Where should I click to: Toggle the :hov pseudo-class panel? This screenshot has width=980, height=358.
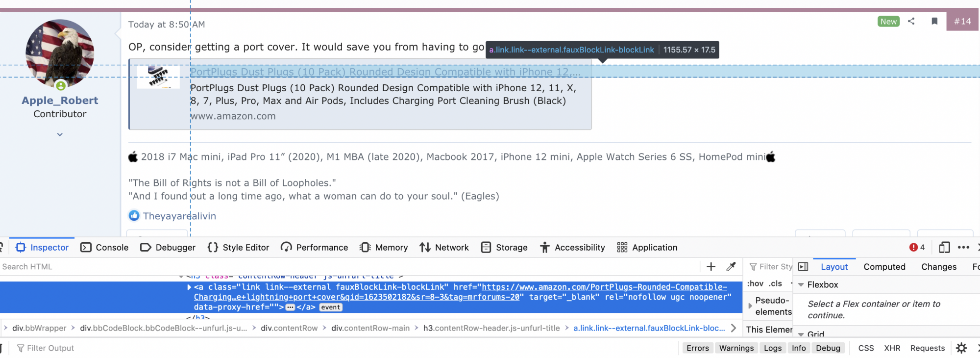point(755,283)
